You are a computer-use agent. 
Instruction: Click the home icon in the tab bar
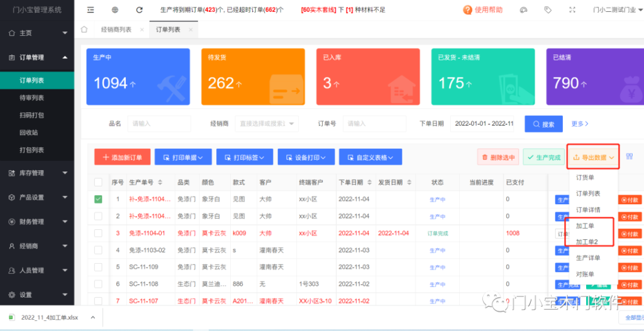point(84,30)
